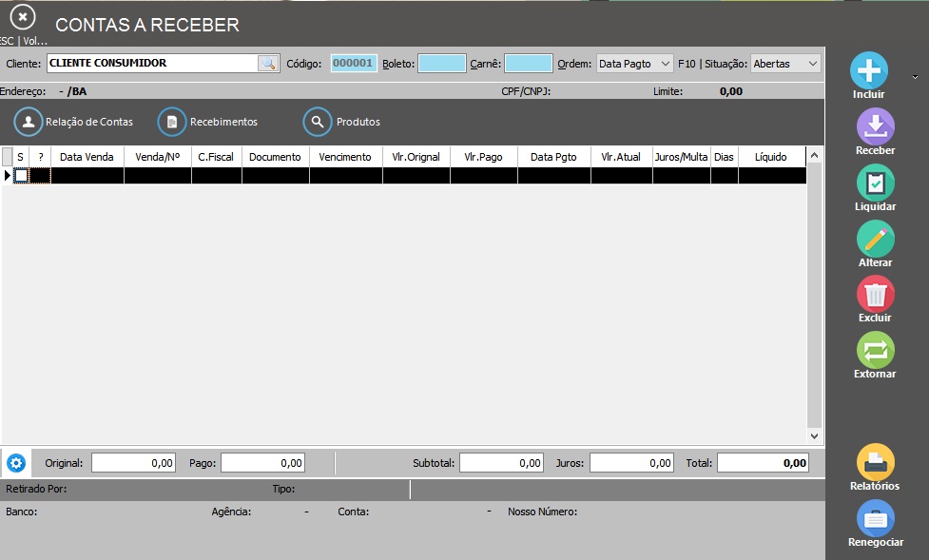929x560 pixels.
Task: Tick the checkbox in first grid row
Action: point(21,176)
